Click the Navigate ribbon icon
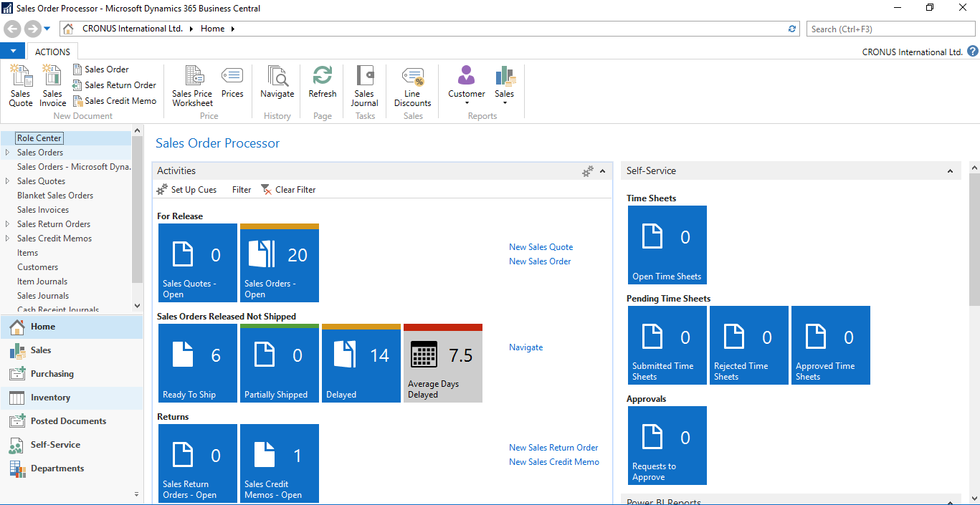Screen dimensions: 980x505 coord(277,82)
